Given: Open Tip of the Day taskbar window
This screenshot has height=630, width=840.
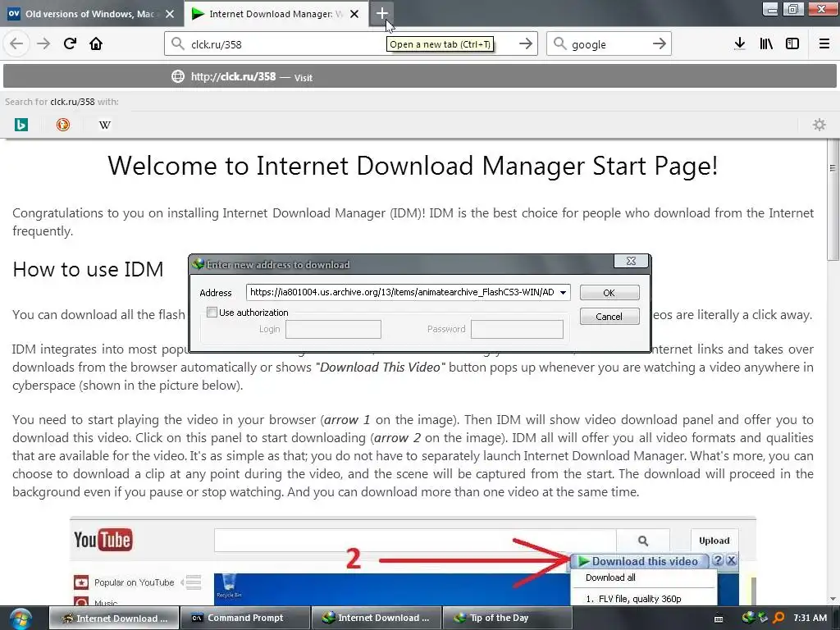Looking at the screenshot, I should tap(507, 618).
